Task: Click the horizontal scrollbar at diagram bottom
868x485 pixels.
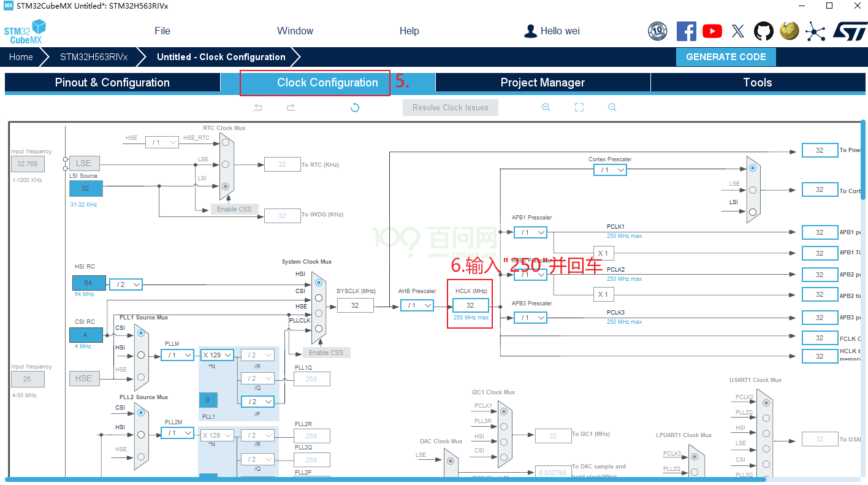Action: [x=386, y=479]
